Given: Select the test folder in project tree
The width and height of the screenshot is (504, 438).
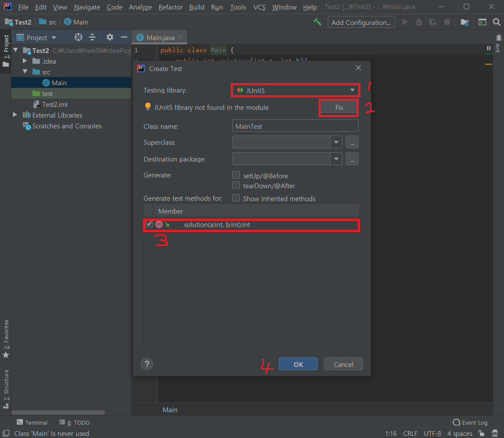Looking at the screenshot, I should pos(71,93).
